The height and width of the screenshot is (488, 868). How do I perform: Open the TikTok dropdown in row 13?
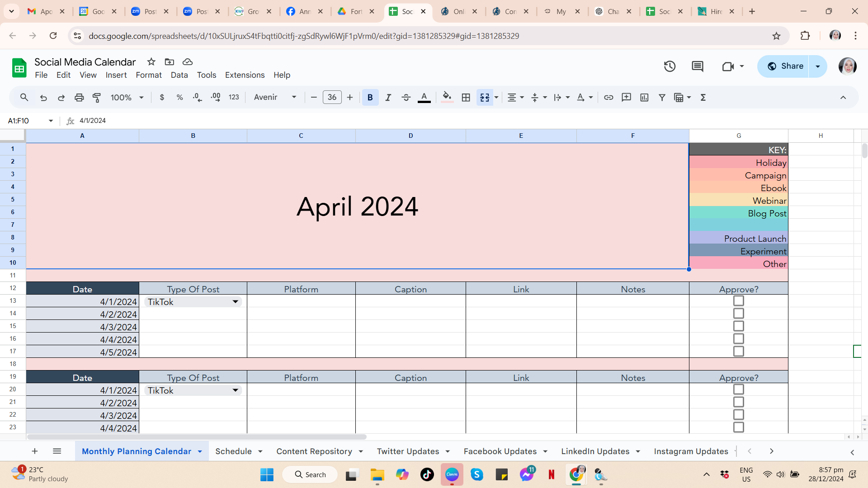point(235,302)
